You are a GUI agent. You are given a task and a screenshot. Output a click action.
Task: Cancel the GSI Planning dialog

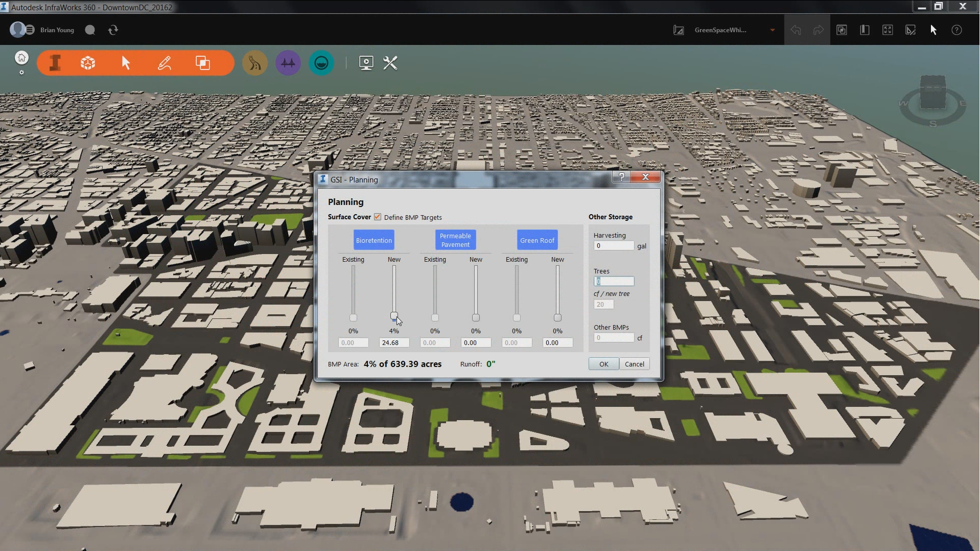[634, 364]
